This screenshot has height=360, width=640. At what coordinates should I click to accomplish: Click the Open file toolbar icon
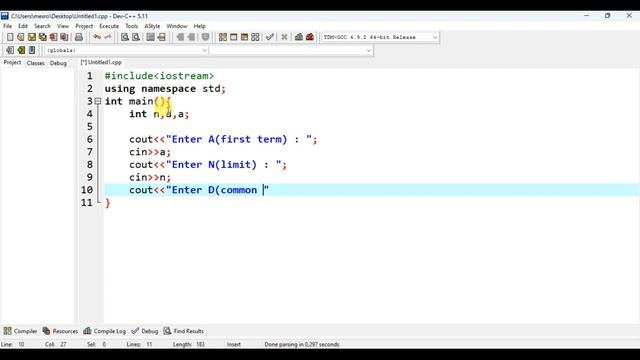pyautogui.click(x=21, y=37)
